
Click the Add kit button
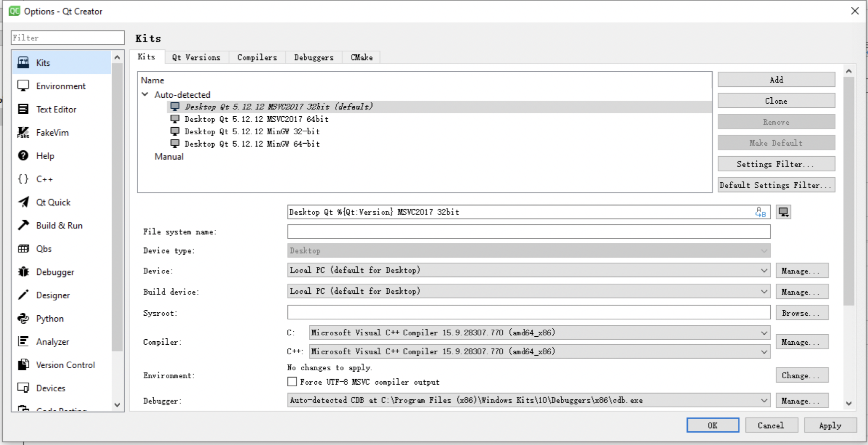point(776,80)
